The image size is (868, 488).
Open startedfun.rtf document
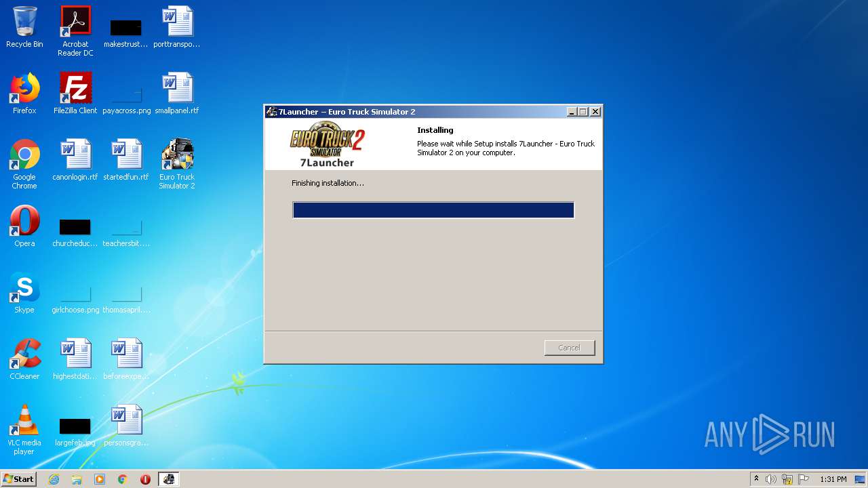[126, 160]
